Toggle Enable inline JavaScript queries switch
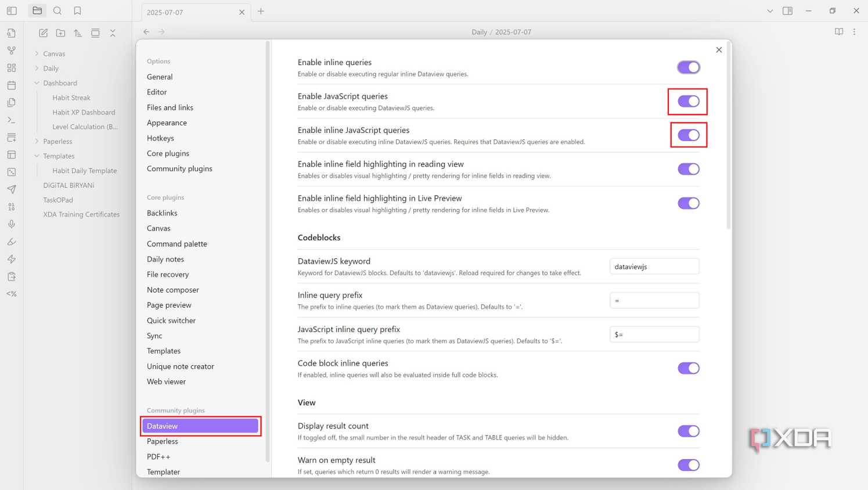Viewport: 868px width, 490px height. 689,135
